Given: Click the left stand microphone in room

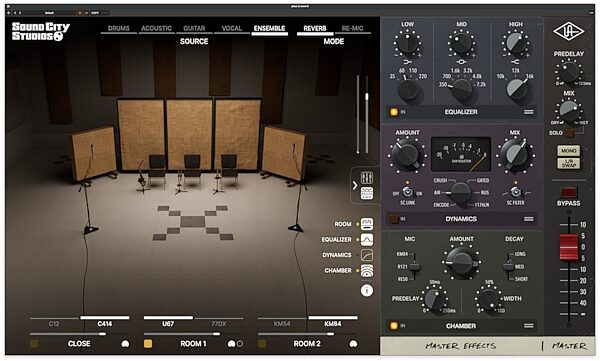Looking at the screenshot, I should point(91,148).
